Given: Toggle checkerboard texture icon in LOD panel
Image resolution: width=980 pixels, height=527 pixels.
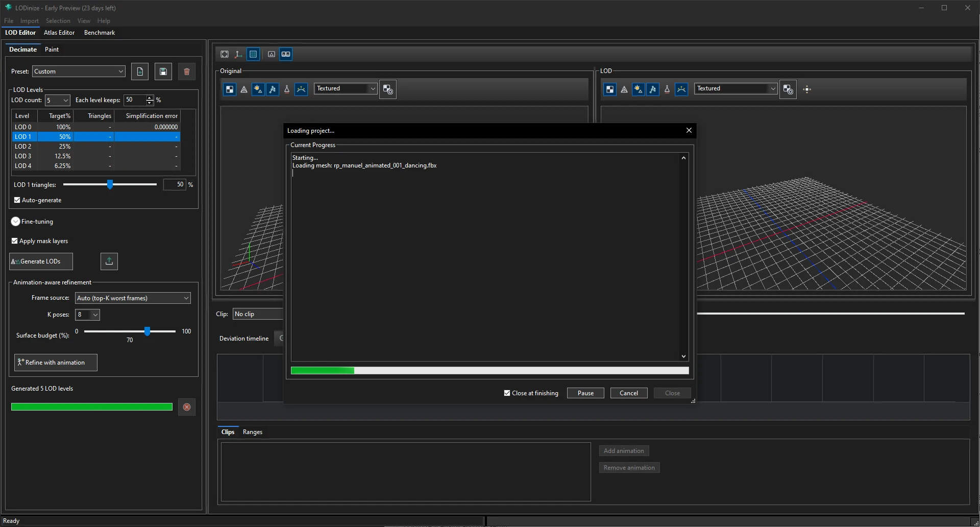Looking at the screenshot, I should point(610,89).
